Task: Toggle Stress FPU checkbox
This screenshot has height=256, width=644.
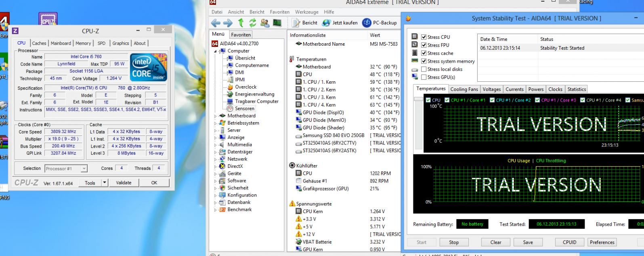Action: point(424,45)
